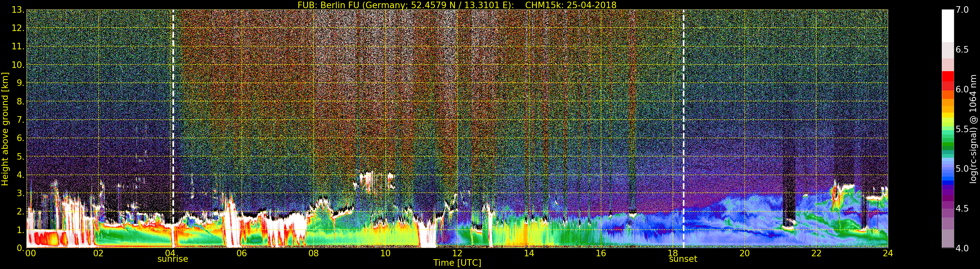Image resolution: width=980 pixels, height=269 pixels.
Task: Click the time axis tick '20'
Action: point(744,253)
